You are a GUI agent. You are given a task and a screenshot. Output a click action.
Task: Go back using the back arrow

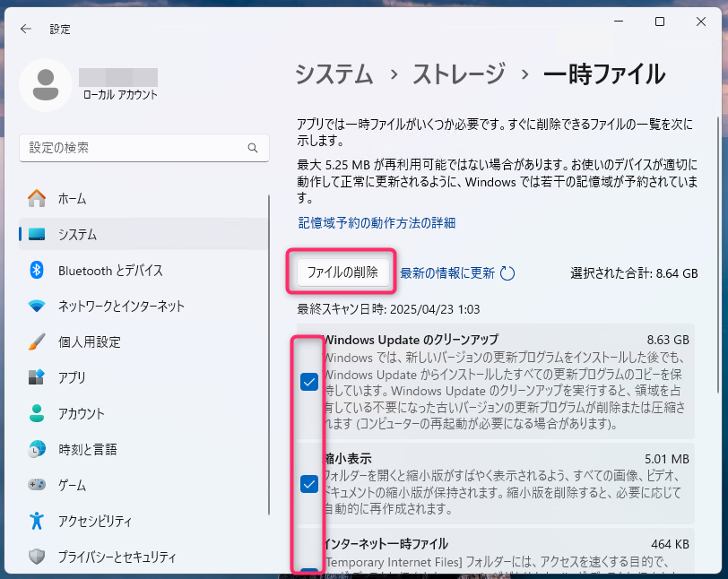point(26,30)
